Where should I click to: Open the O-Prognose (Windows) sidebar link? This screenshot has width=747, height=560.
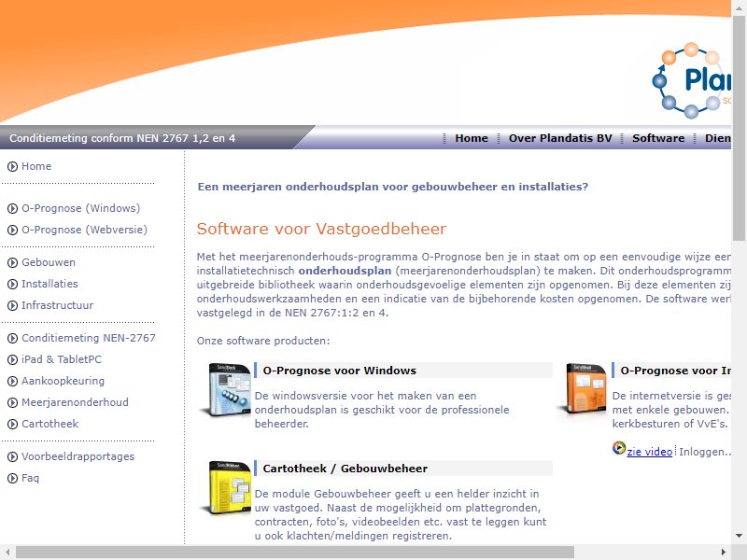81,208
